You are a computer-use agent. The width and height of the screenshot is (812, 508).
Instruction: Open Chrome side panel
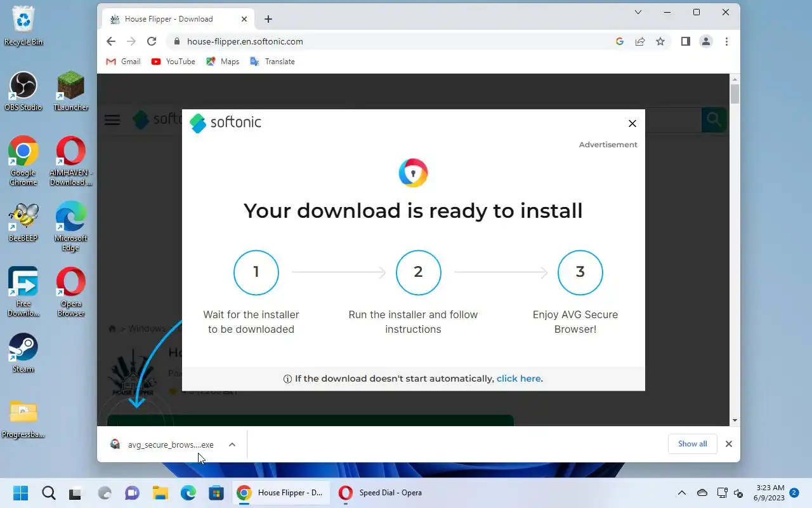pyautogui.click(x=686, y=41)
